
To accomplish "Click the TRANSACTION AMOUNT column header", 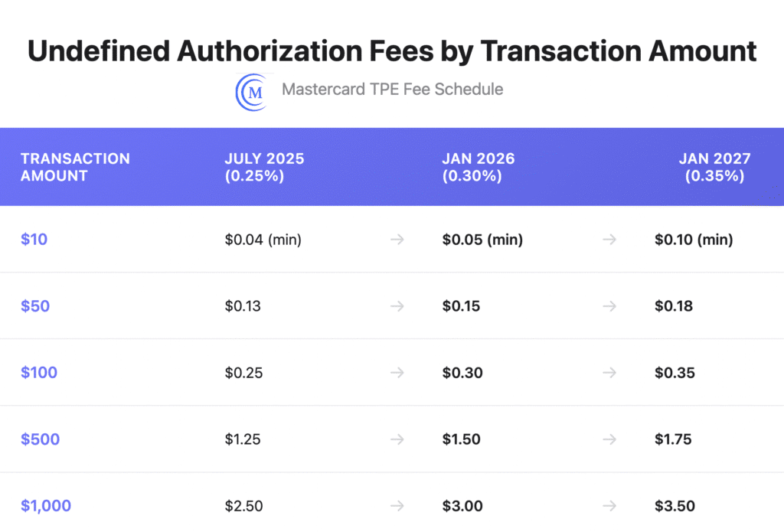I will [75, 167].
